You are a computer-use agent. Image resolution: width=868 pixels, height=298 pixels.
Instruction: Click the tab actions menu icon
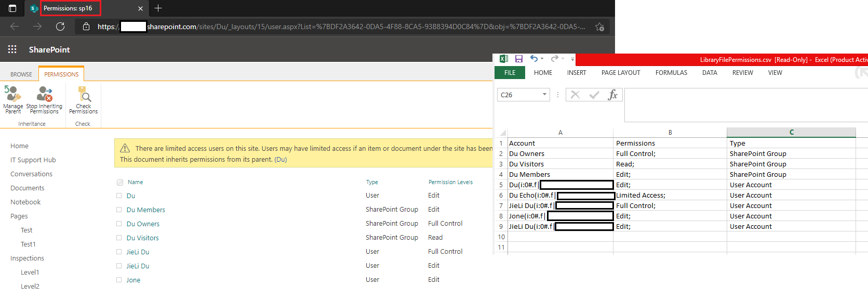pos(12,8)
